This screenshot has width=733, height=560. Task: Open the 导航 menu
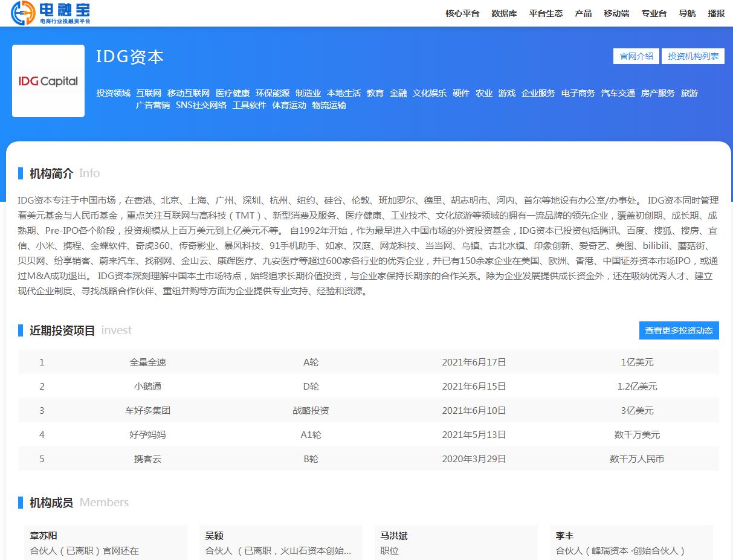tap(687, 13)
